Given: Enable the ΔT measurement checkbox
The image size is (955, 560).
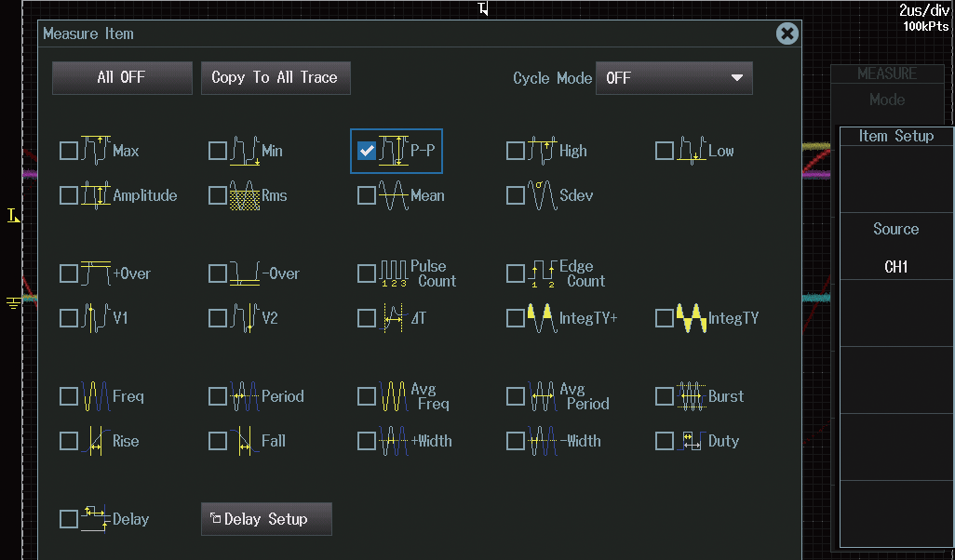Looking at the screenshot, I should coord(366,318).
